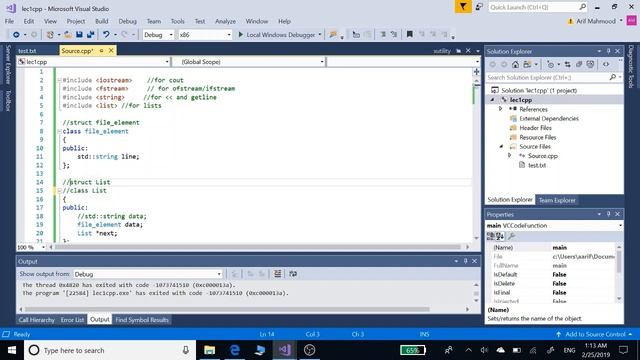The width and height of the screenshot is (640, 360).
Task: Click the comment out selected lines icon
Action: coord(383,35)
